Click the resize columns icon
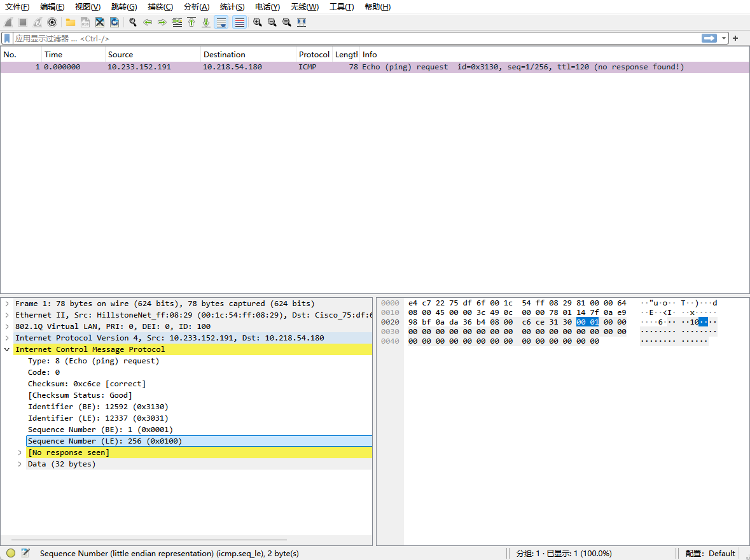The width and height of the screenshot is (750, 560). 302,22
